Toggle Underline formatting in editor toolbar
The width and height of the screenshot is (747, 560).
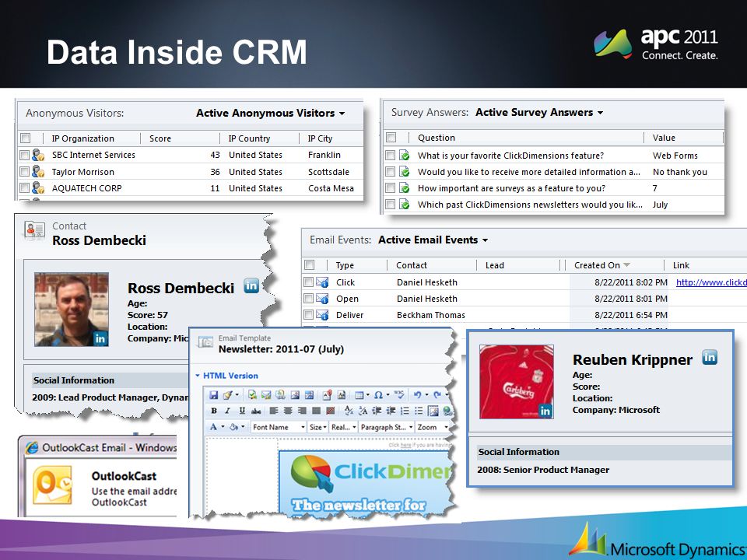click(x=242, y=411)
